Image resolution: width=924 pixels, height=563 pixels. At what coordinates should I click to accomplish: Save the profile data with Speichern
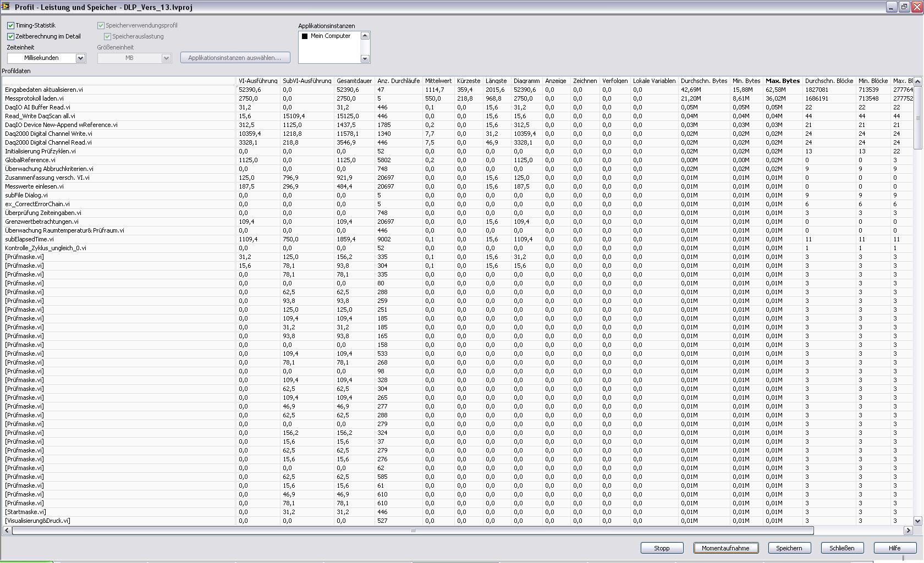point(789,548)
